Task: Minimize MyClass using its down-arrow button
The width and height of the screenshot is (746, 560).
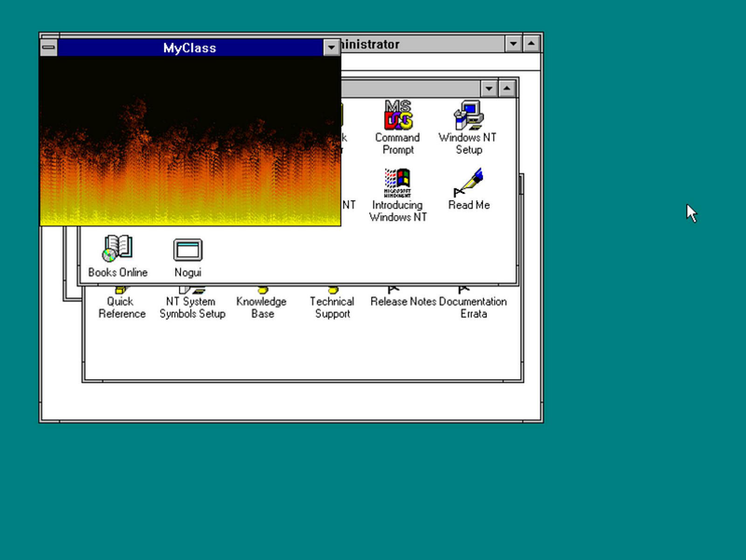Action: [331, 47]
